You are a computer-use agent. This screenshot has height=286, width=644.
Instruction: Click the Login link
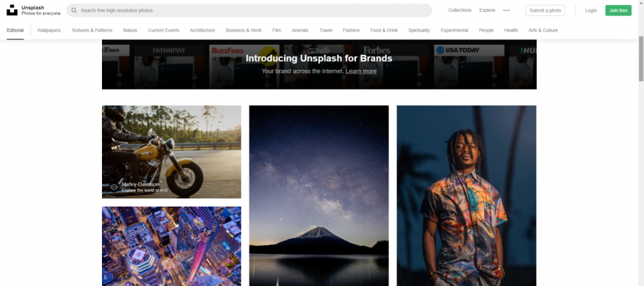590,10
